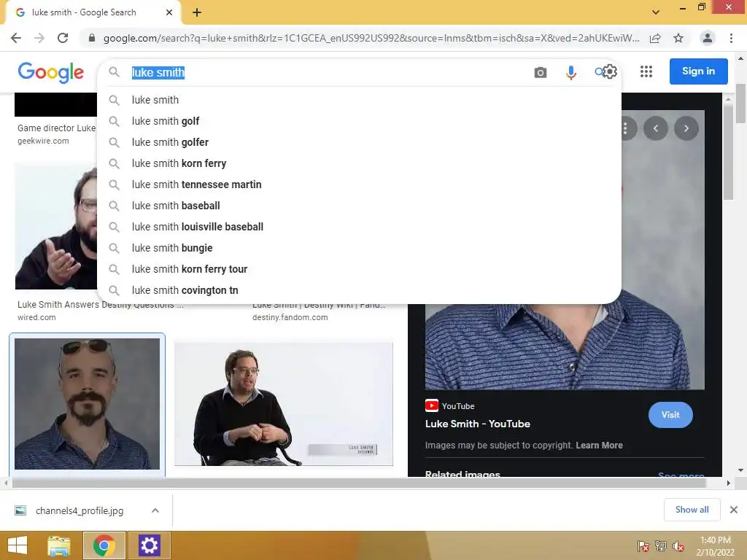The height and width of the screenshot is (560, 747).
Task: Select the suggestion luke smith baseball
Action: coord(359,206)
